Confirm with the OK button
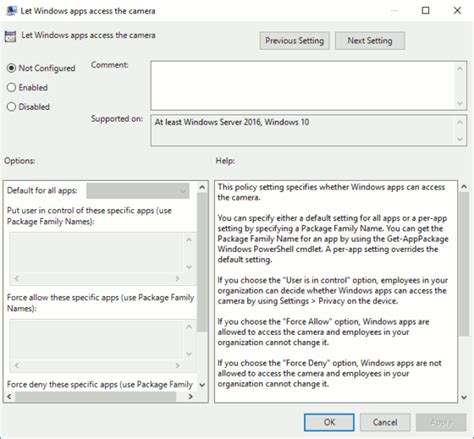 [x=329, y=422]
